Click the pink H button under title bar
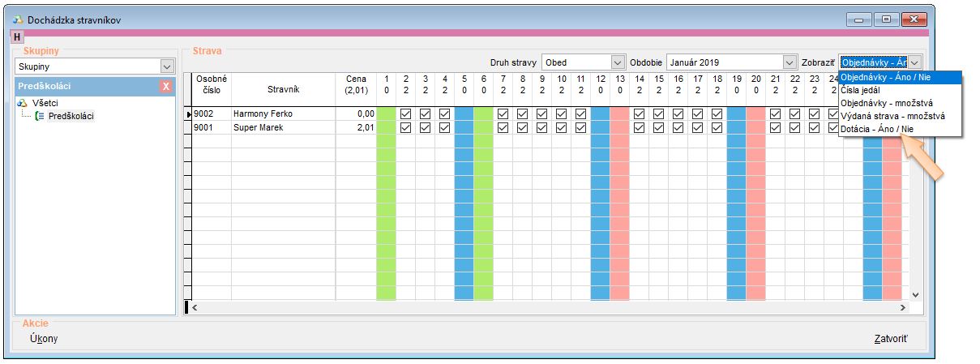 17,37
